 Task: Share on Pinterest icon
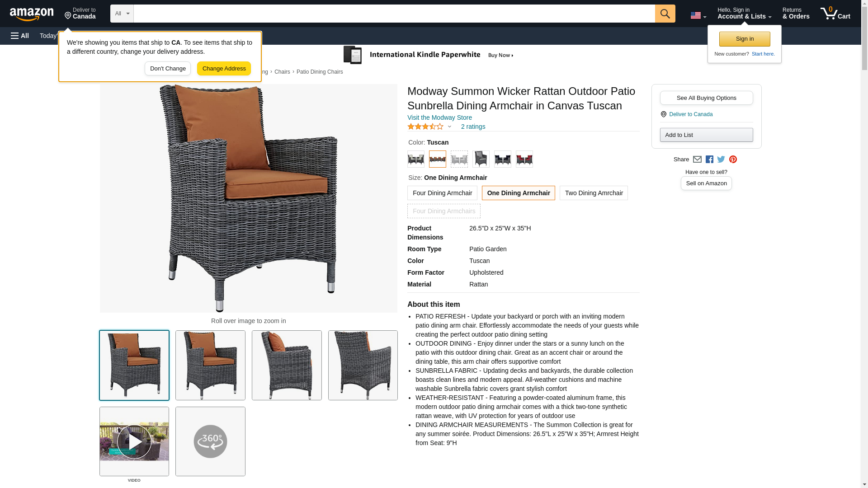pos(733,160)
